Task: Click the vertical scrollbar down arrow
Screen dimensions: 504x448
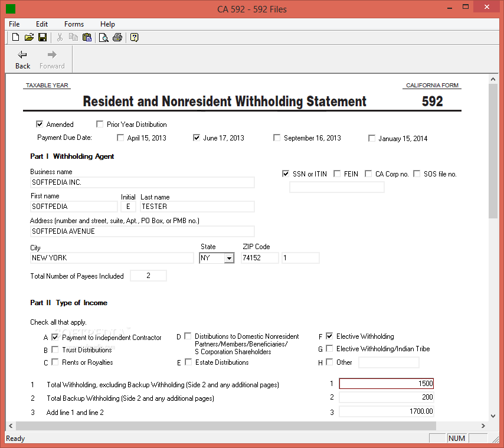Action: pos(493,416)
